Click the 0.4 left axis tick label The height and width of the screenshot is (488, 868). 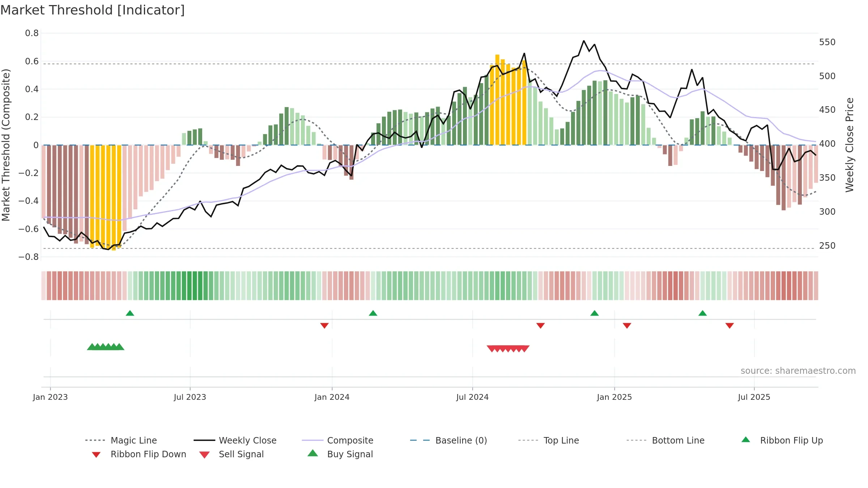pos(32,89)
